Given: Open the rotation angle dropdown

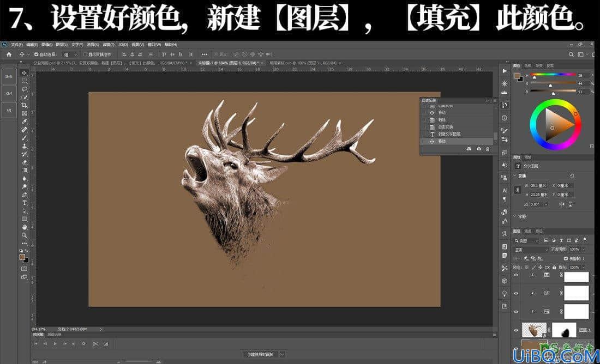Looking at the screenshot, I should pyautogui.click(x=545, y=204).
